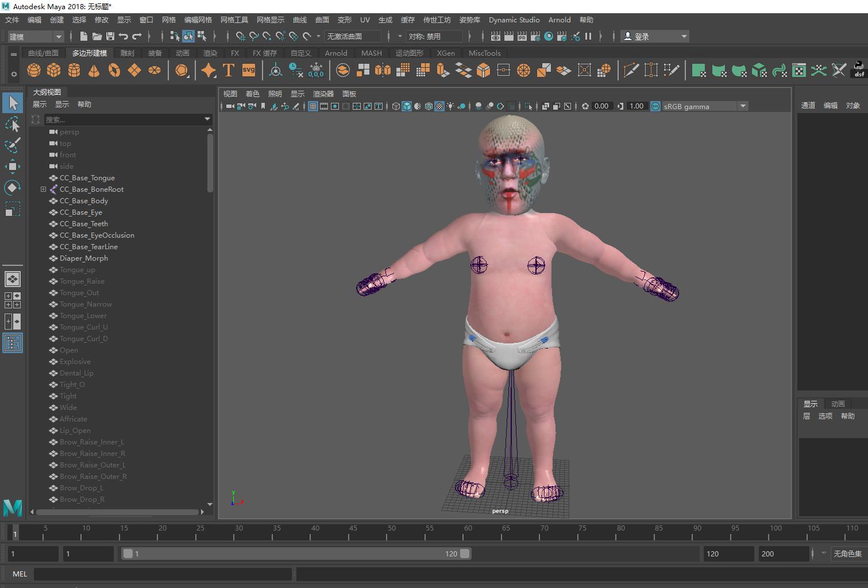
Task: Expand the CC_Base_BoneRoot node
Action: (43, 189)
